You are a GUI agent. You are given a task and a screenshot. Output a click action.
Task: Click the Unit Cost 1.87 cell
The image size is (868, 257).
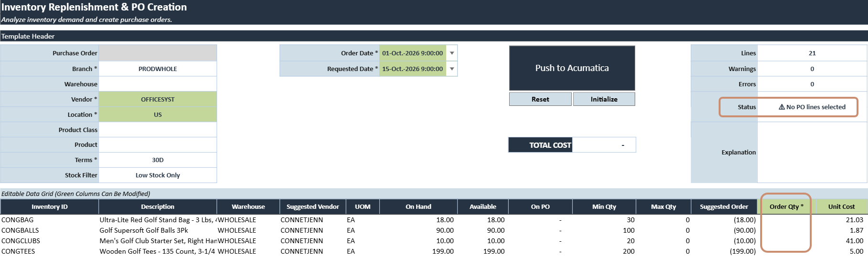841,230
